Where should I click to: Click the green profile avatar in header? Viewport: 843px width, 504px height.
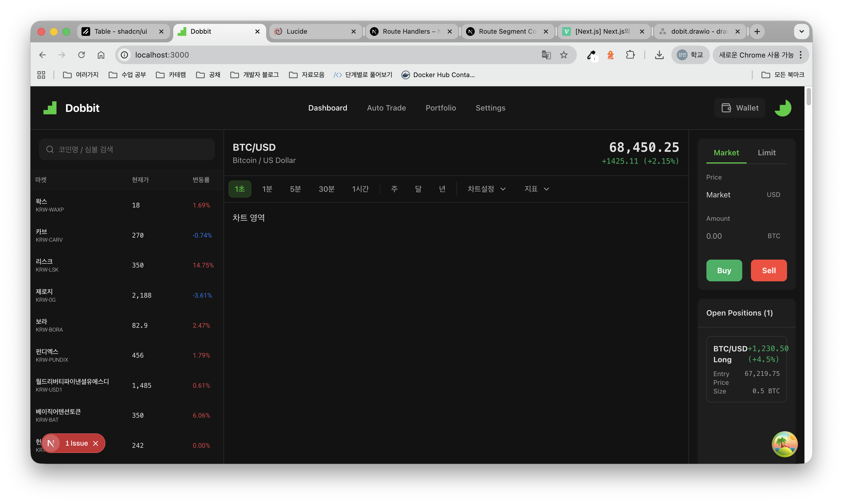pyautogui.click(x=782, y=108)
